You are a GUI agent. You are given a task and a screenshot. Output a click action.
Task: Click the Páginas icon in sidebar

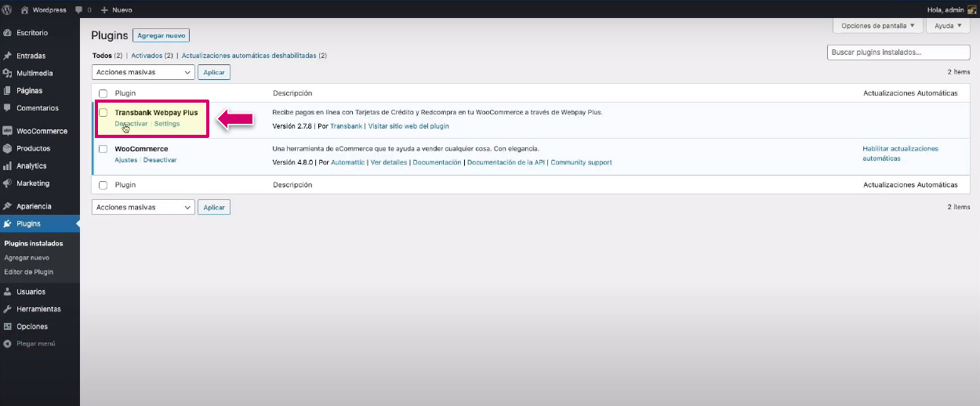pos(7,90)
